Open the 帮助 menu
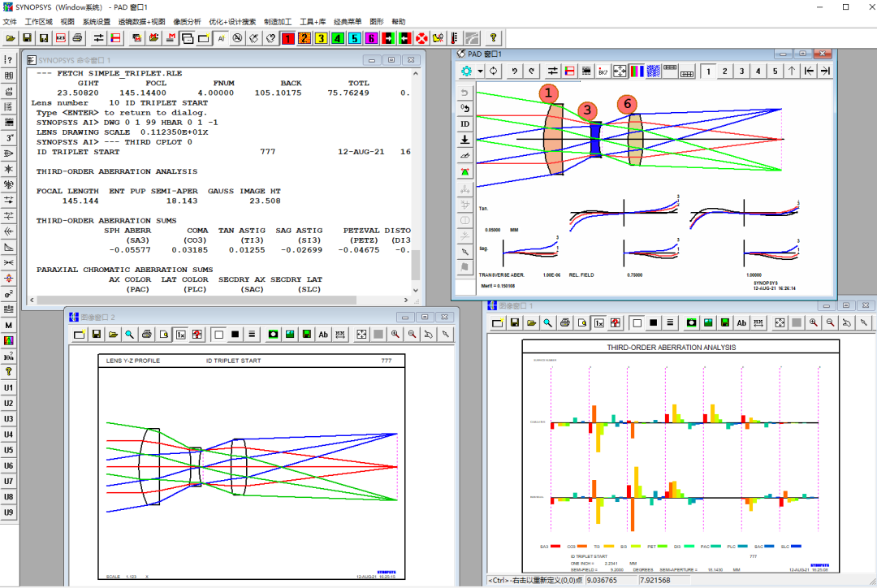Image resolution: width=877 pixels, height=588 pixels. click(x=398, y=21)
